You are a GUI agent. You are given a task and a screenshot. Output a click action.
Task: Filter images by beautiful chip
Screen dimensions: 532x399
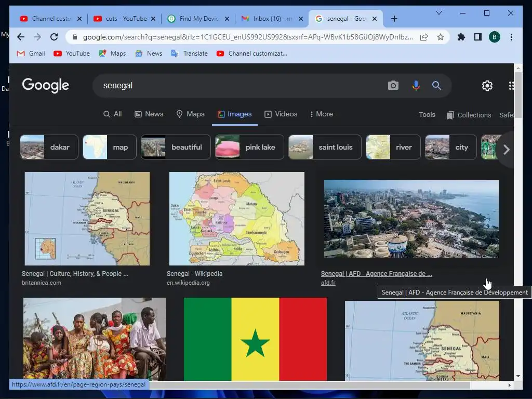[176, 147]
